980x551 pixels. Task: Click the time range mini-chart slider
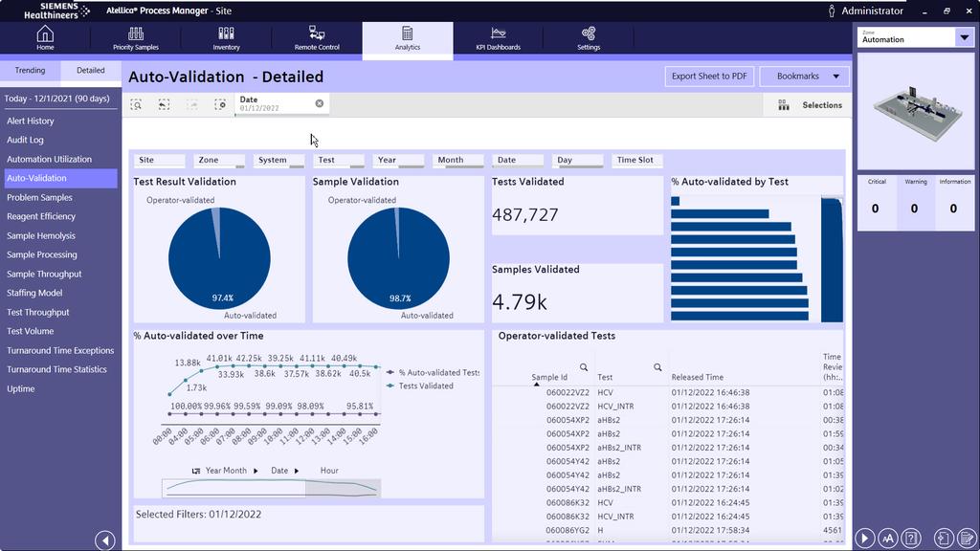(272, 488)
